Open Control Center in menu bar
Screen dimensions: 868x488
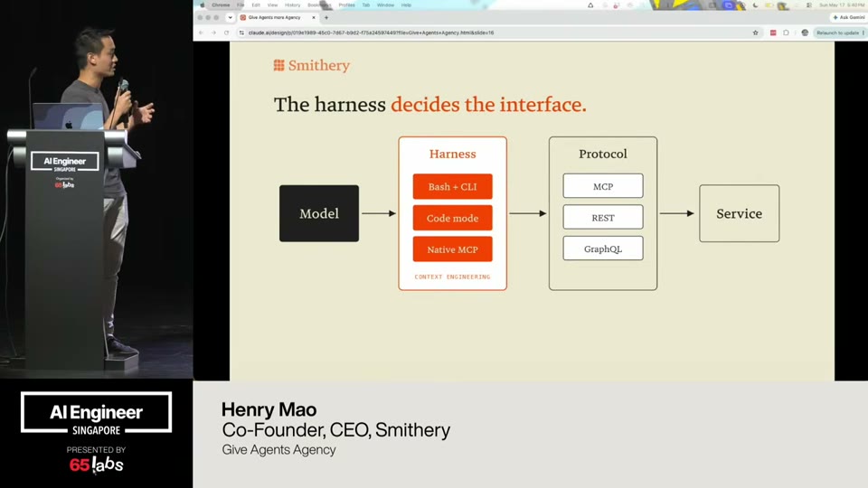tap(809, 5)
